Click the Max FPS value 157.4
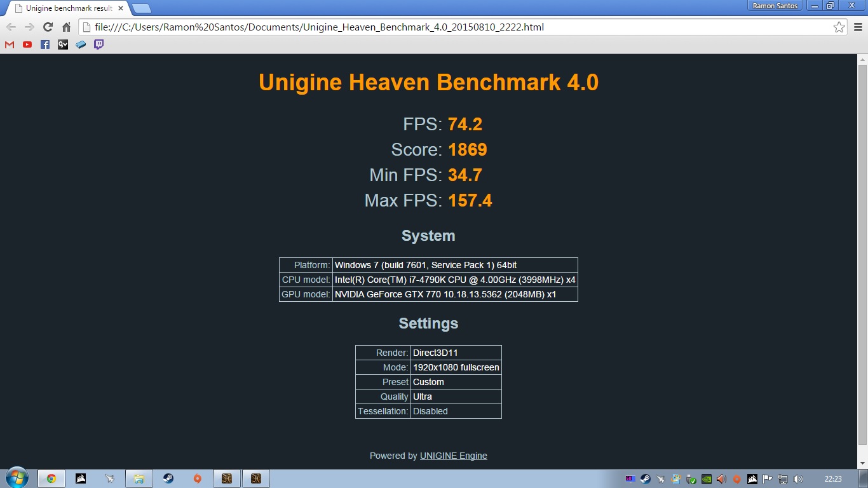 (470, 200)
